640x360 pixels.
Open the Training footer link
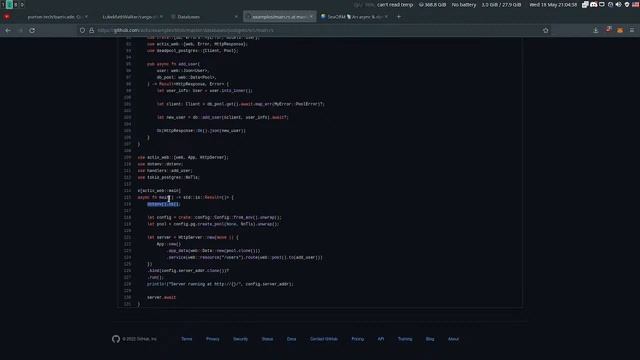point(405,339)
